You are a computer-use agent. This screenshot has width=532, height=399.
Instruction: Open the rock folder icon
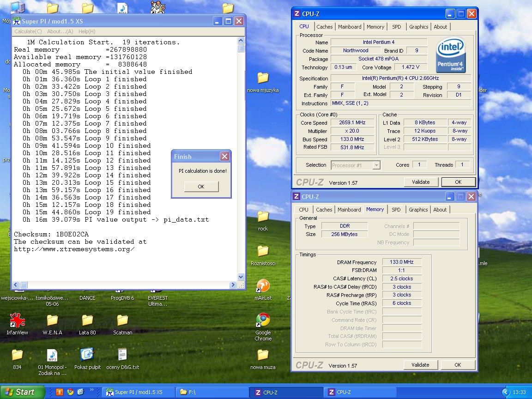[263, 217]
